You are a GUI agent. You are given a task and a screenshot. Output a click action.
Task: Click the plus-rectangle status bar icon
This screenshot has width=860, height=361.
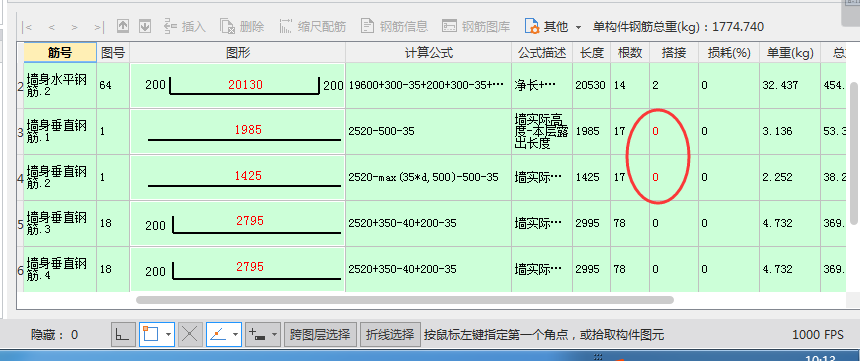(x=257, y=334)
